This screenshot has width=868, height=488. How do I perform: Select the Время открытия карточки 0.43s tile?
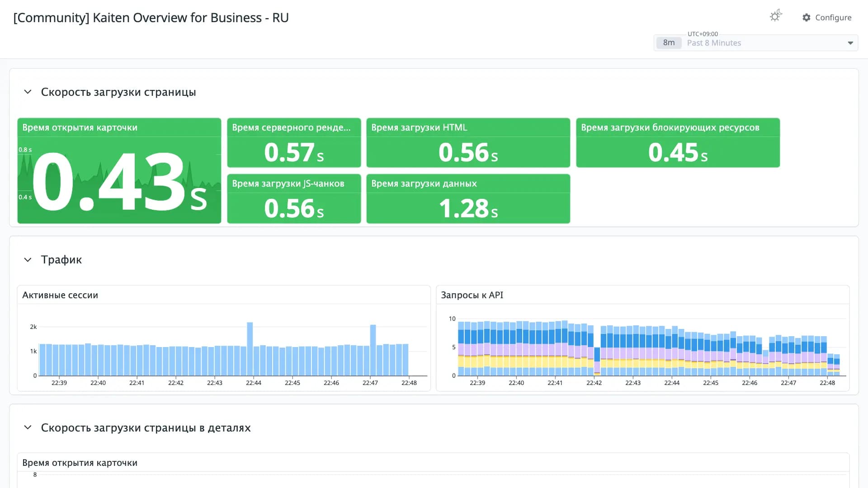(x=119, y=171)
